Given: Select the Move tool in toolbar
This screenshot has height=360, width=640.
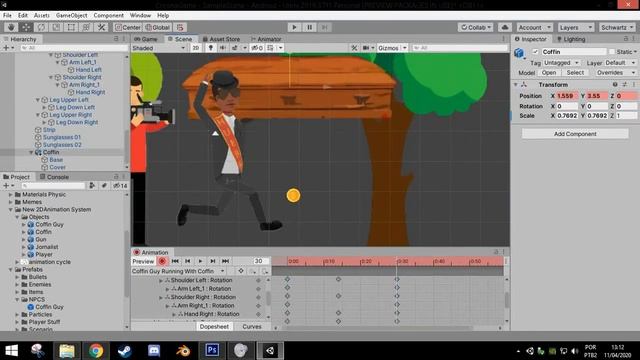Looking at the screenshot, I should pyautogui.click(x=26, y=27).
